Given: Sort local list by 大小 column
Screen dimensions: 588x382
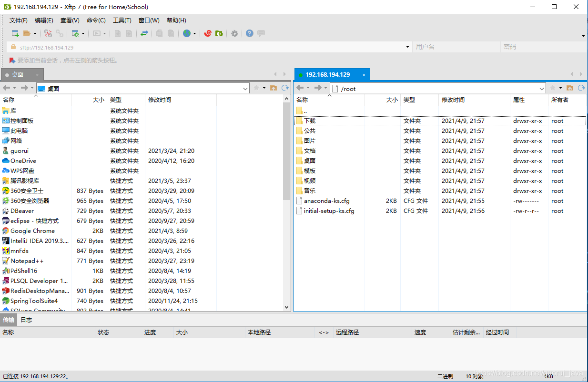Looking at the screenshot, I should [89, 100].
